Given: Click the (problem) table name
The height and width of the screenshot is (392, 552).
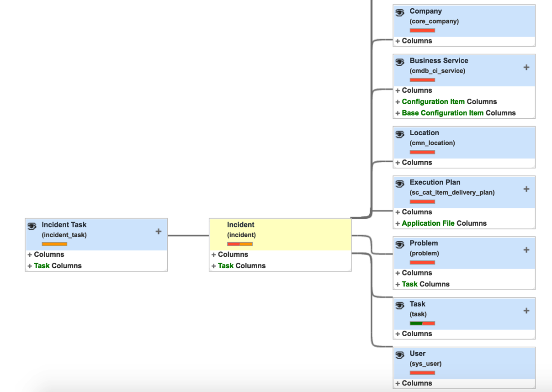Looking at the screenshot, I should 425,254.
